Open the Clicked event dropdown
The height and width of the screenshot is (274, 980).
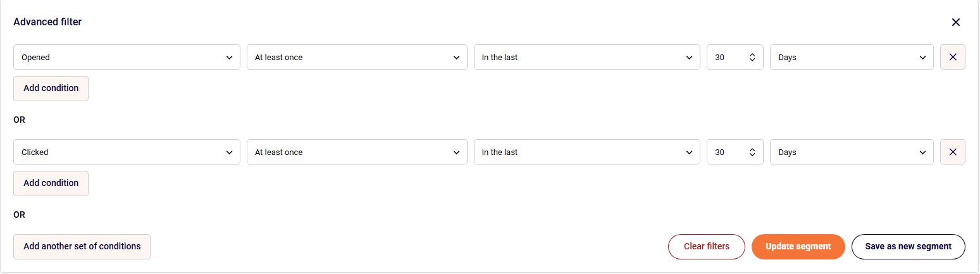pos(127,152)
